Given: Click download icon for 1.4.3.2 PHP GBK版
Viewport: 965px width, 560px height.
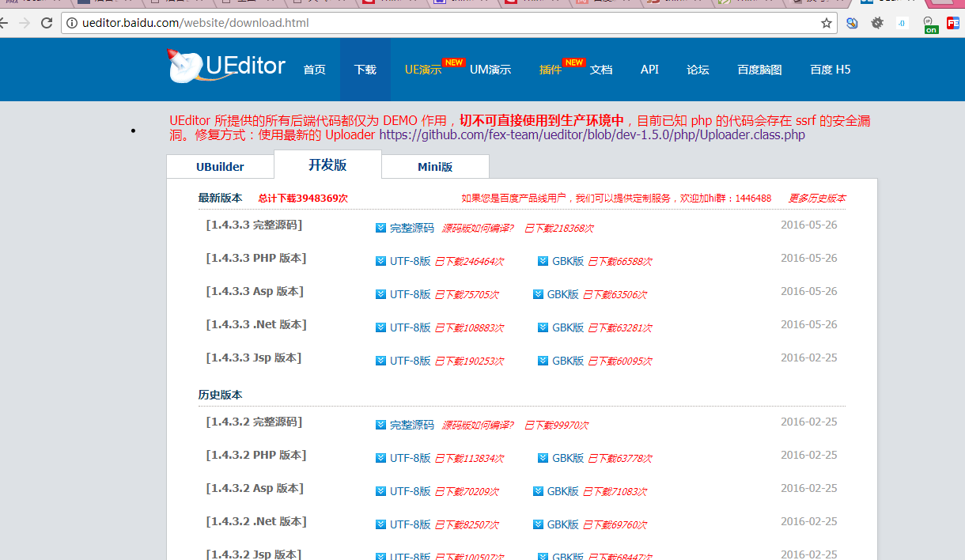Looking at the screenshot, I should tap(543, 458).
